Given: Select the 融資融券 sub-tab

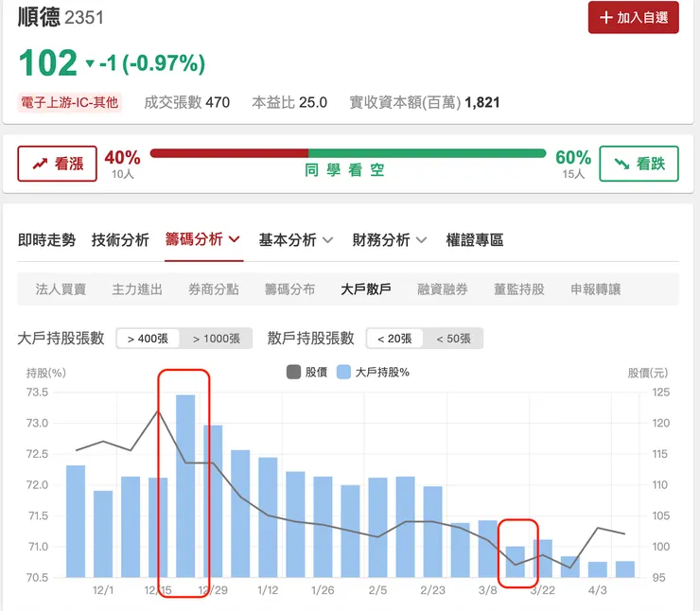Looking at the screenshot, I should tap(443, 289).
